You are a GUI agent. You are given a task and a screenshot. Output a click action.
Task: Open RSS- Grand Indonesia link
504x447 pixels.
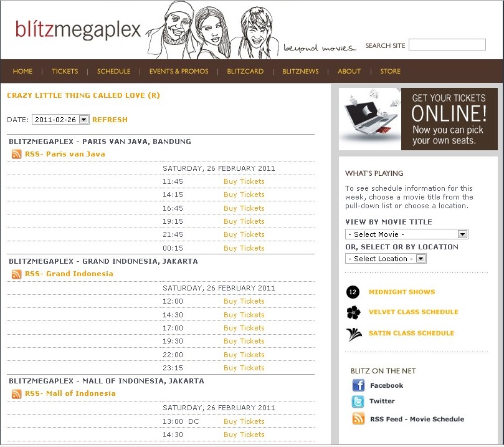[x=69, y=274]
